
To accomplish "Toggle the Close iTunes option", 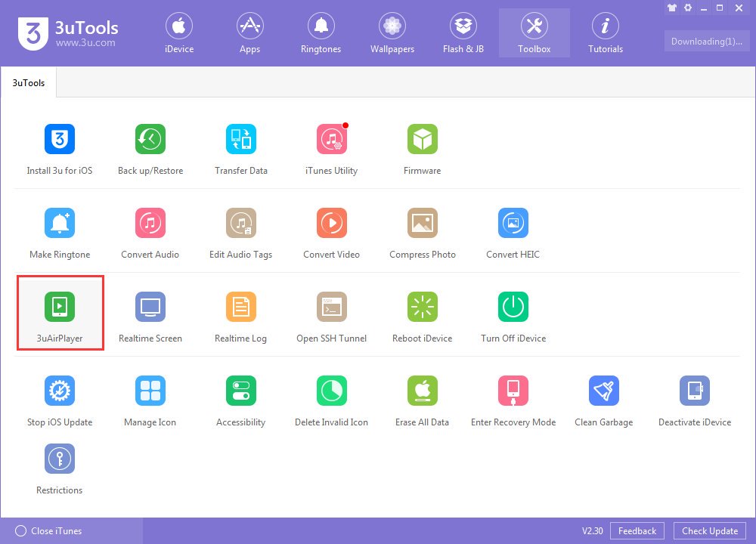I will click(48, 531).
